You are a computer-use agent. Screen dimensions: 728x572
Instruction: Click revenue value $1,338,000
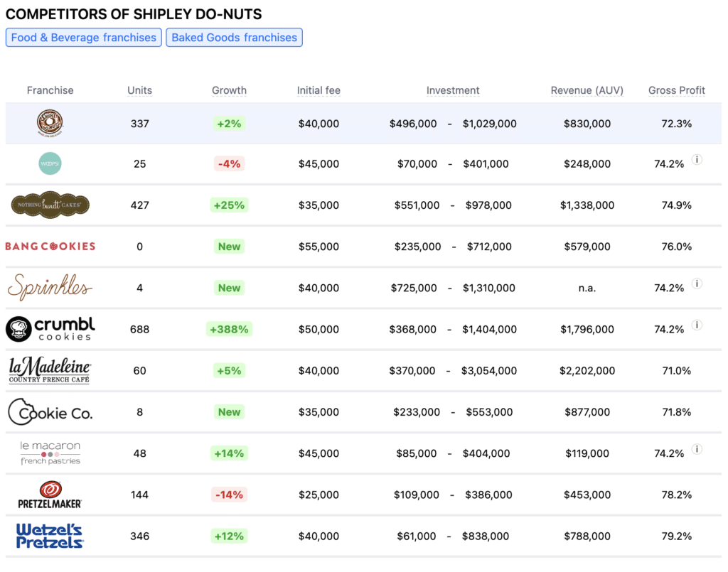(x=587, y=205)
